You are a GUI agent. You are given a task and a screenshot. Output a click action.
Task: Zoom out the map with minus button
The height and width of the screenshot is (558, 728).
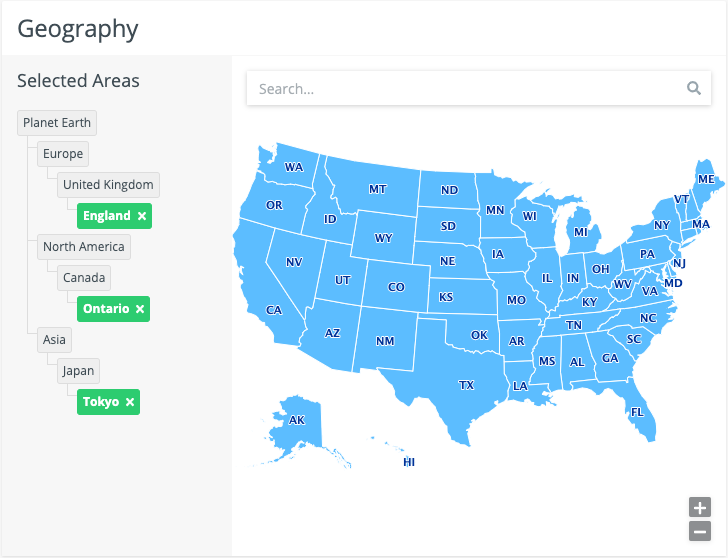[x=700, y=531]
